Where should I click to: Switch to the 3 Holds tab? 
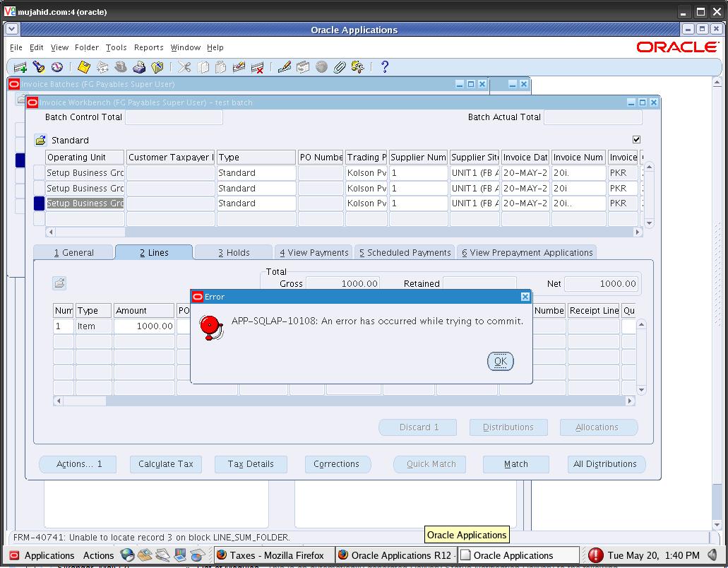234,253
